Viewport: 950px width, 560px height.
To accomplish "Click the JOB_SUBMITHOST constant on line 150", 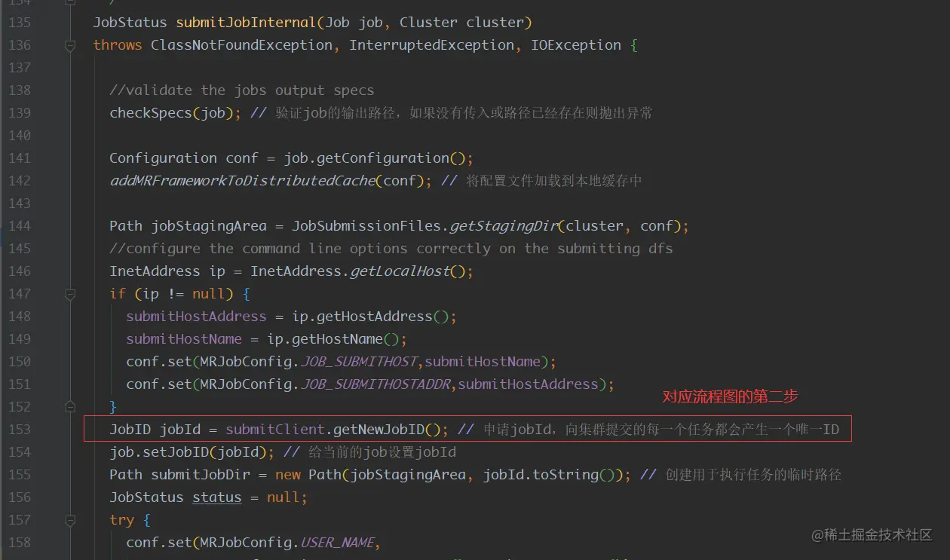I will (x=357, y=362).
